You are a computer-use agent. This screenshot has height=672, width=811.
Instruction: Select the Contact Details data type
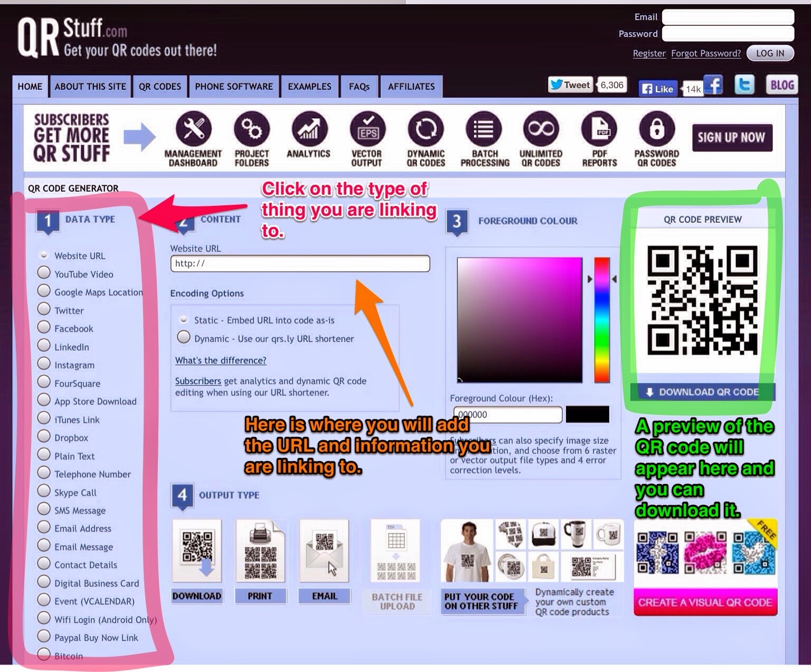(44, 564)
